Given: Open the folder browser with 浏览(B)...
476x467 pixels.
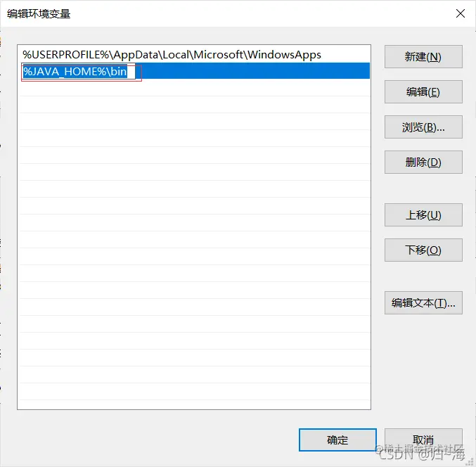Looking at the screenshot, I should pos(423,127).
